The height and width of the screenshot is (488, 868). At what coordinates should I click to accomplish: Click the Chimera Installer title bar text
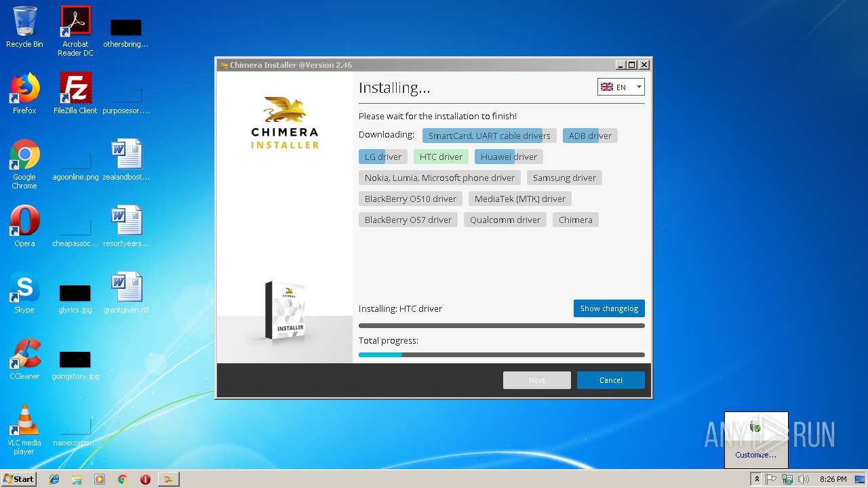point(291,65)
